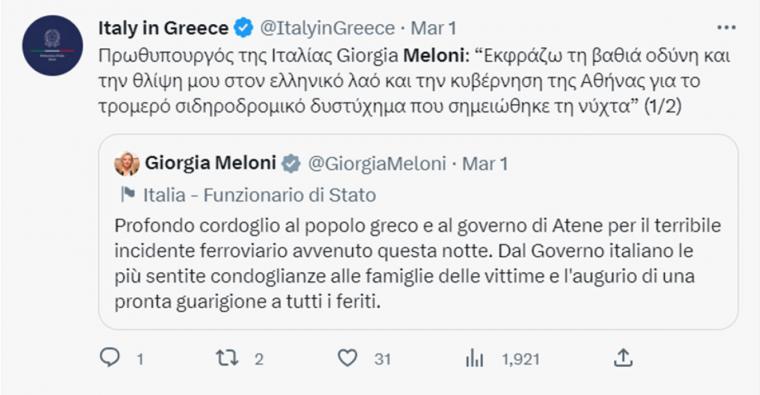Open Giorgia Meloni's profile picture

tap(127, 164)
